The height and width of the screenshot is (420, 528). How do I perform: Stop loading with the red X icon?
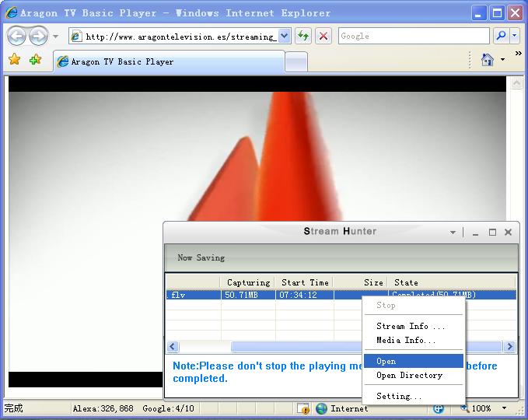(x=323, y=36)
